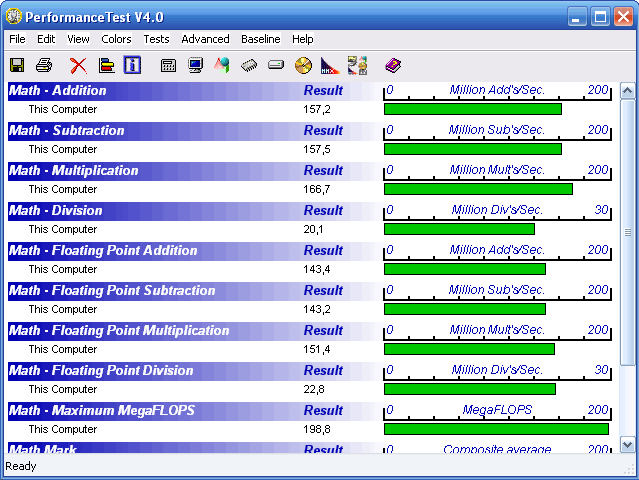Click the disk drive test icon
The height and width of the screenshot is (480, 639).
276,65
